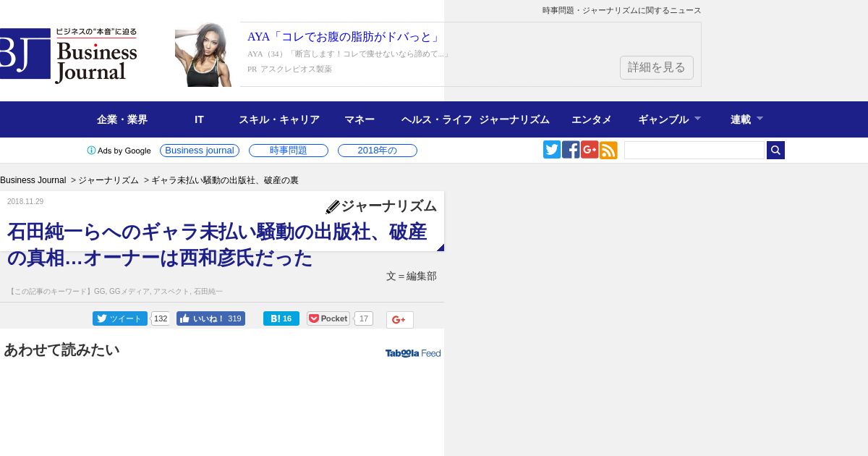Open the 企業・業界 navigation item

pyautogui.click(x=122, y=119)
